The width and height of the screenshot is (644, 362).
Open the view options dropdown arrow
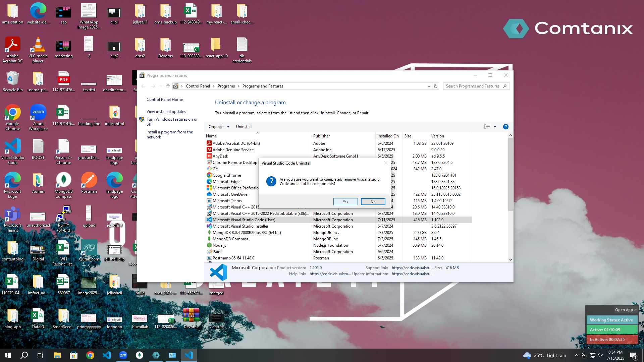tap(495, 127)
